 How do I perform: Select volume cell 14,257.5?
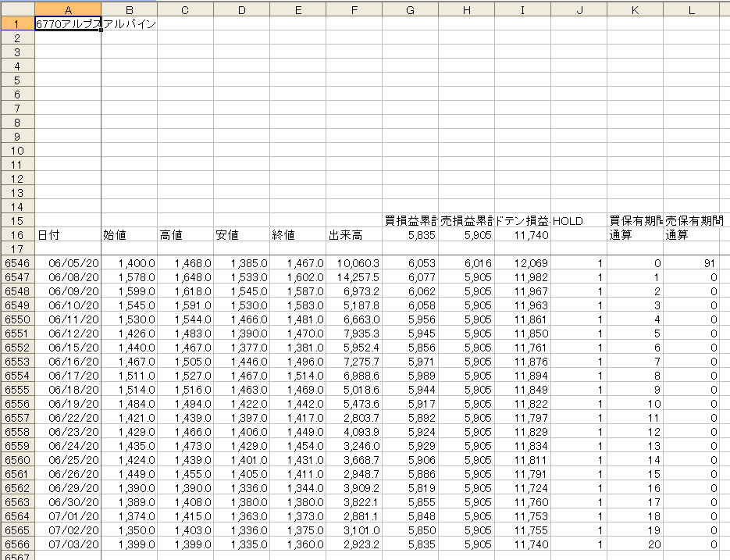[x=354, y=277]
